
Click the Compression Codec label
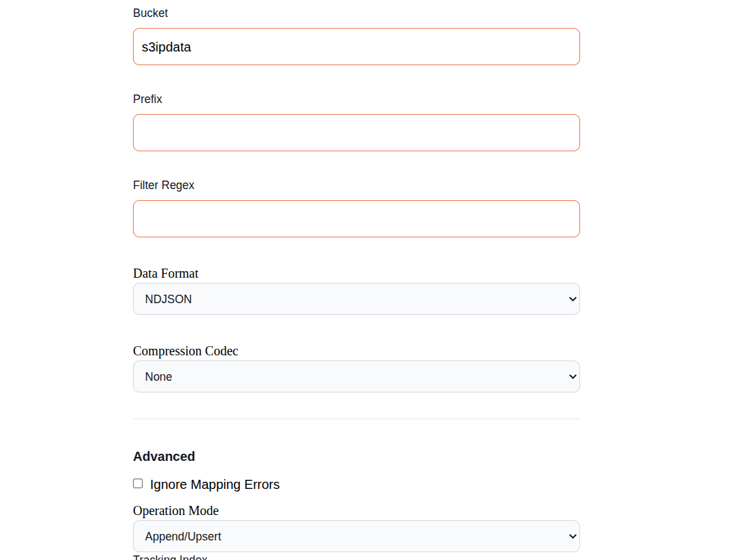tap(185, 351)
